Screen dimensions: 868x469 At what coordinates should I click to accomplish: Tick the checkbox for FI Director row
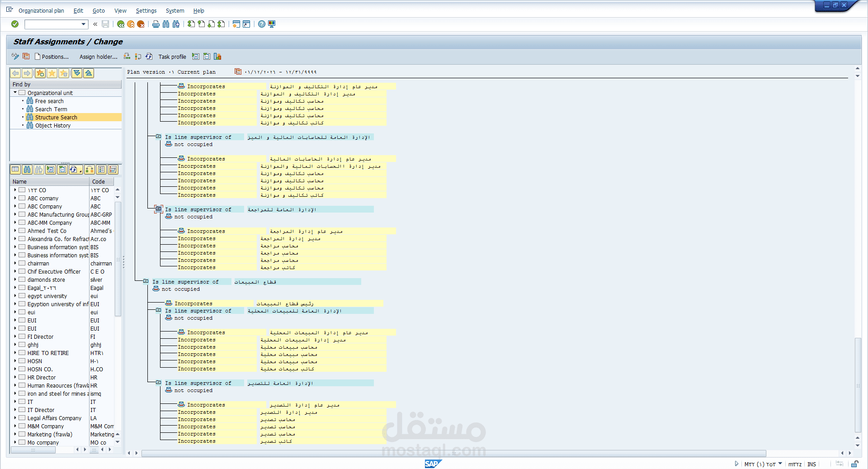click(x=22, y=336)
